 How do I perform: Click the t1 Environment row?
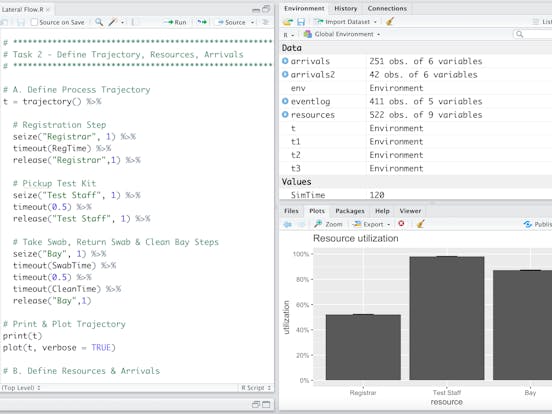[x=415, y=142]
